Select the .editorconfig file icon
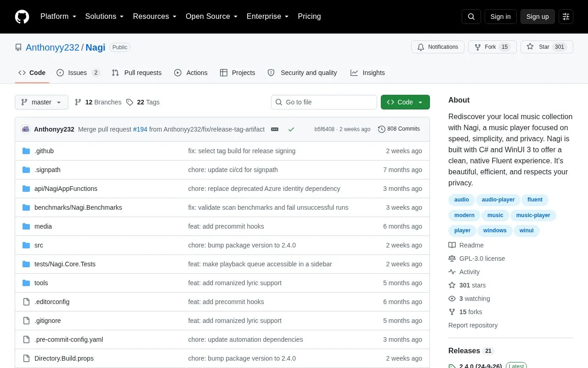This screenshot has width=588, height=368. (26, 302)
